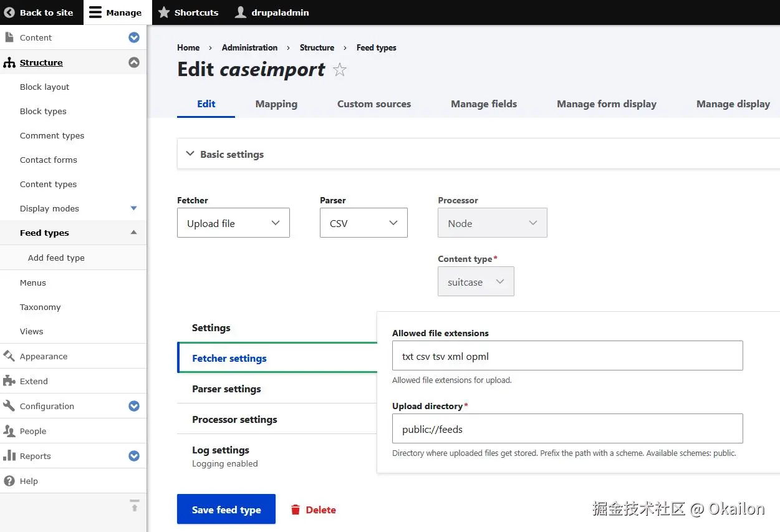Screen dimensions: 780x532
Task: Open the Fetcher dropdown
Action: (234, 223)
